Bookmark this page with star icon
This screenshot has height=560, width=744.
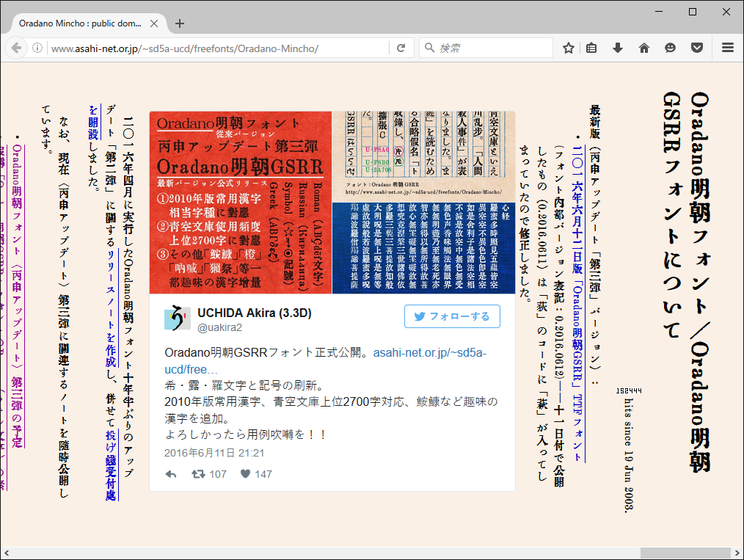[569, 48]
